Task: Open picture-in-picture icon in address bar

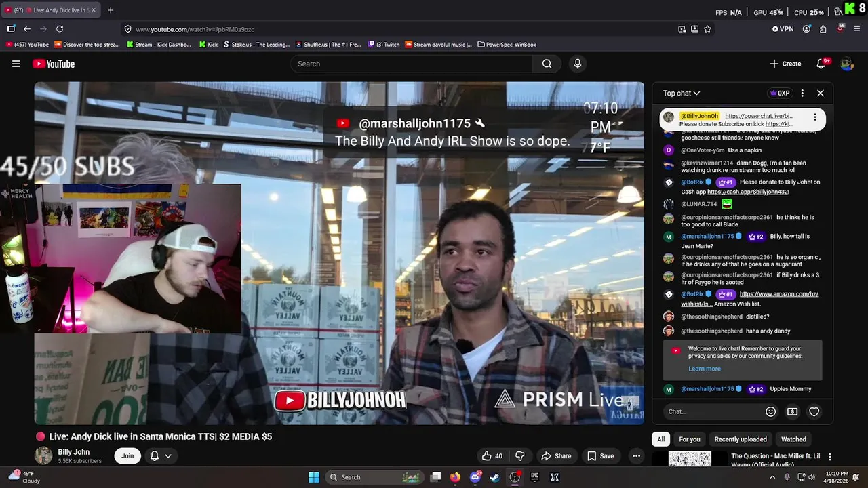Action: [x=682, y=29]
